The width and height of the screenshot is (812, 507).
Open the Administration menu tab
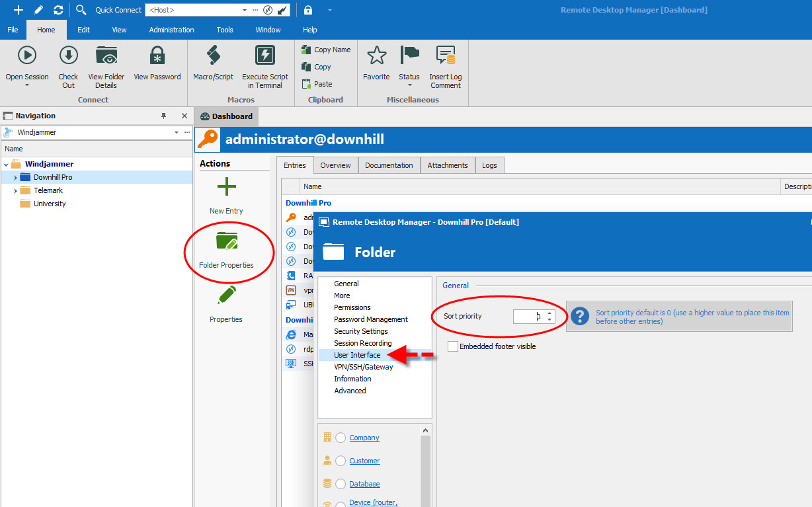click(x=171, y=30)
